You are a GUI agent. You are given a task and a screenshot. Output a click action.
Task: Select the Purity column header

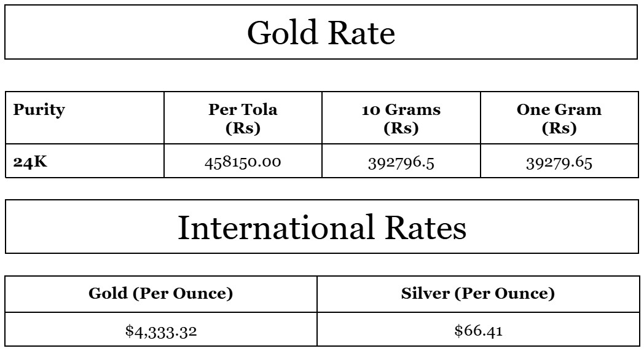tap(39, 110)
